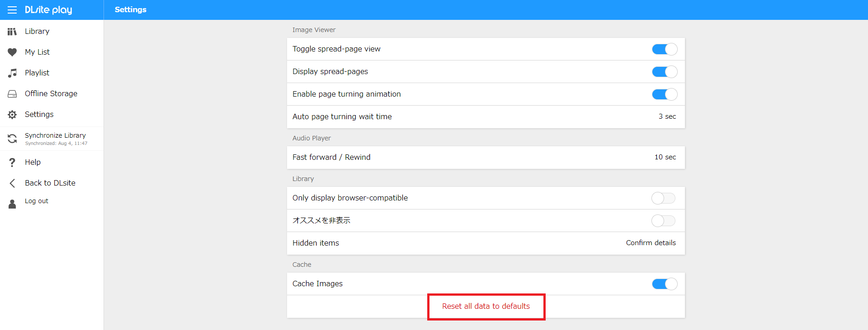Click Confirm details for hidden items
Screen dimensions: 868x330
651,243
